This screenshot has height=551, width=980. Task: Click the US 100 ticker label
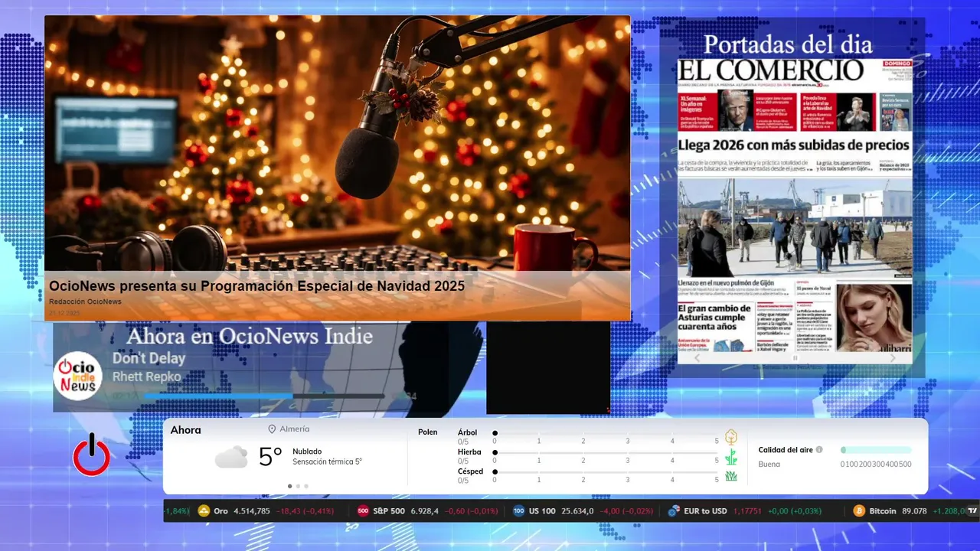point(542,511)
